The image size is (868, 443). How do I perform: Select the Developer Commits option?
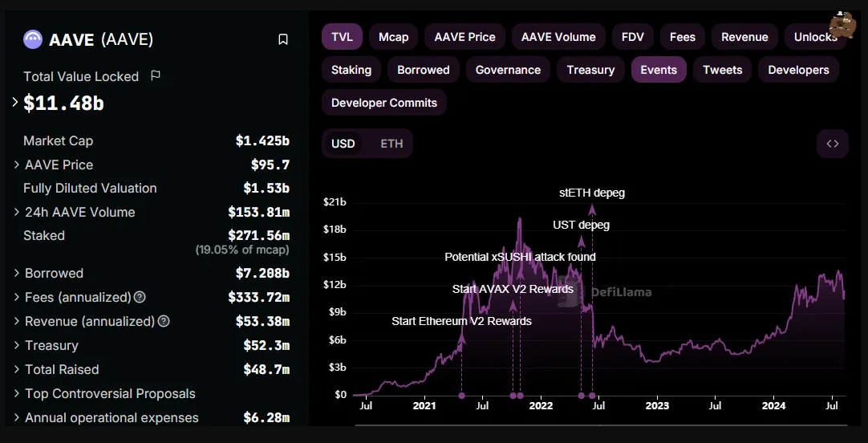coord(384,103)
